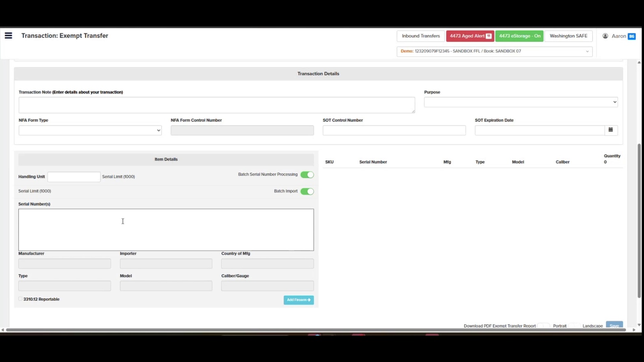Click the Washington SAFE button

pos(568,36)
